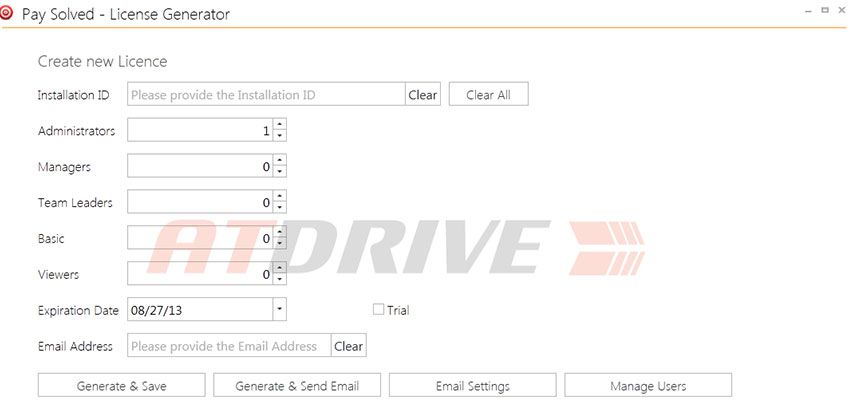850x400 pixels.
Task: Click the Team Leaders number field
Action: (x=201, y=202)
